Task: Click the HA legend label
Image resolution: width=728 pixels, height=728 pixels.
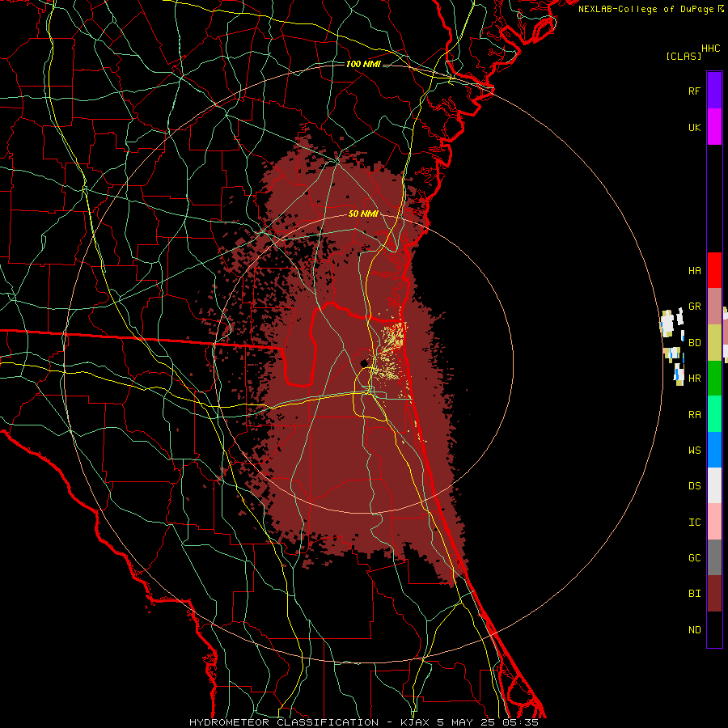Action: coord(694,271)
